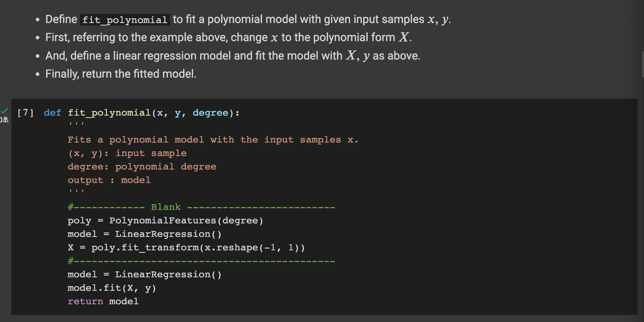Click the [7] cell execution counter

tap(26, 113)
